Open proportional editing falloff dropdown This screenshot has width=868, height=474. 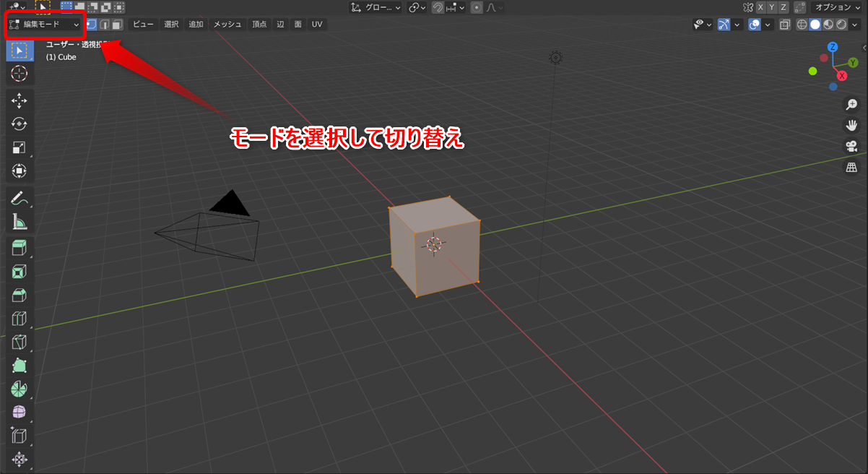tap(494, 7)
